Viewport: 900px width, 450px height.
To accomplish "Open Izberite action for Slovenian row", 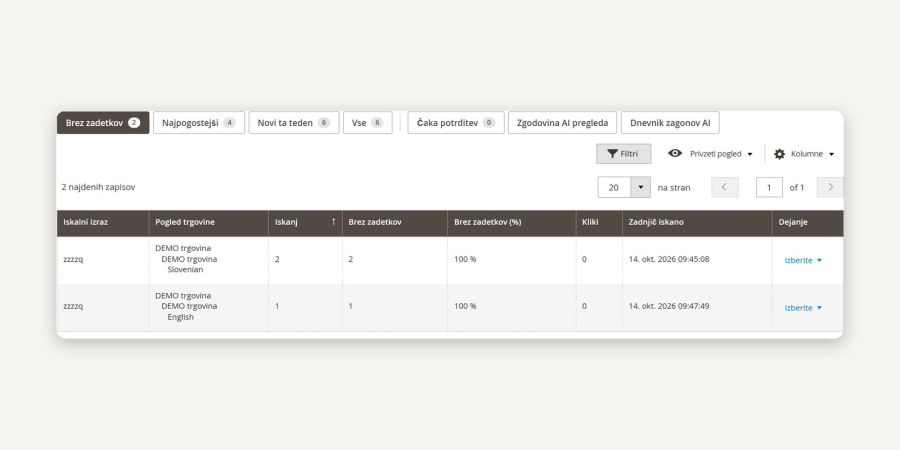I will [x=803, y=260].
